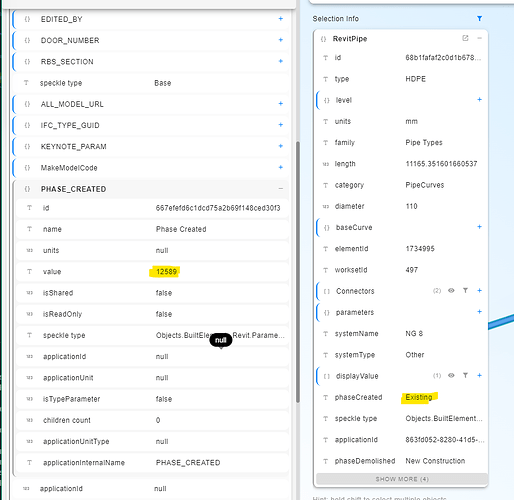Expand the baseCurve property
Image resolution: width=514 pixels, height=500 pixels.
pyautogui.click(x=479, y=227)
